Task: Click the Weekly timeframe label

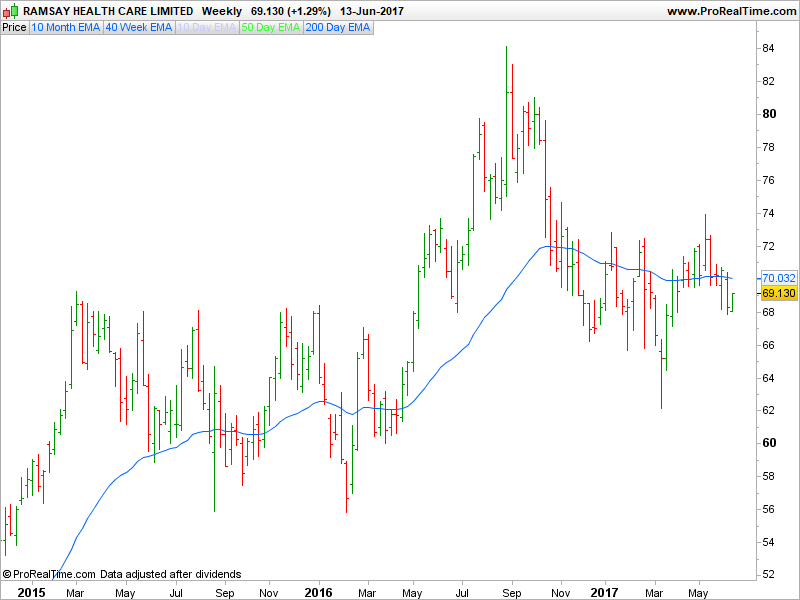Action: tap(221, 11)
